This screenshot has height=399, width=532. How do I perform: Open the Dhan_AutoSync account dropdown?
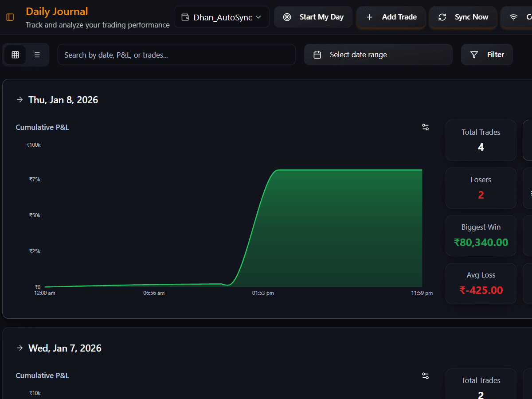tap(222, 17)
